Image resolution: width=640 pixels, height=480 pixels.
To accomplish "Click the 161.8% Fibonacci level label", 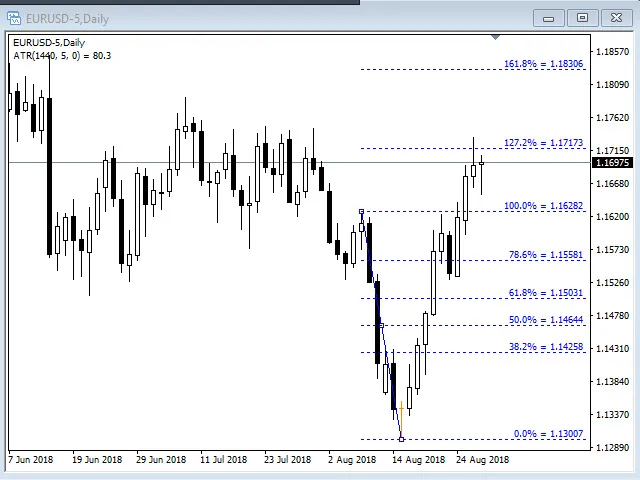I will (x=543, y=64).
